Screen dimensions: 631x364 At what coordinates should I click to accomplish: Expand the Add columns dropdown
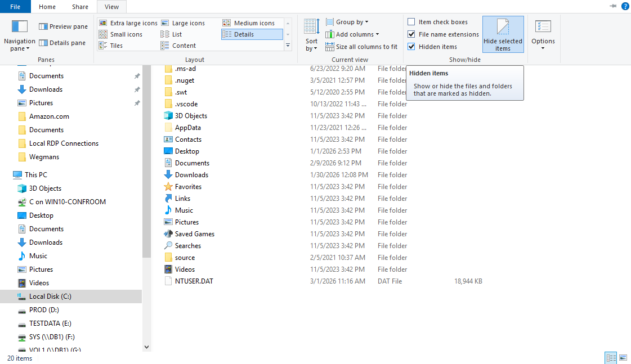point(352,34)
